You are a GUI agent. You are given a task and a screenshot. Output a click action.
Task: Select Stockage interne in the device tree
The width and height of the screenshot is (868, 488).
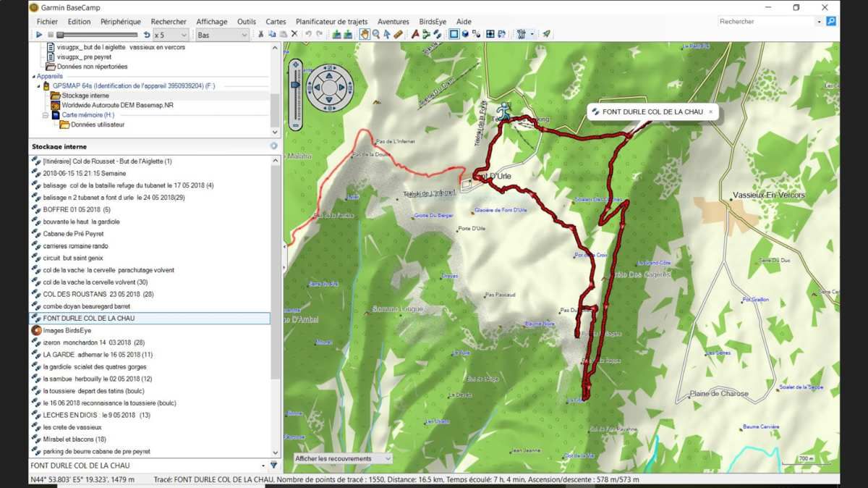pos(85,96)
